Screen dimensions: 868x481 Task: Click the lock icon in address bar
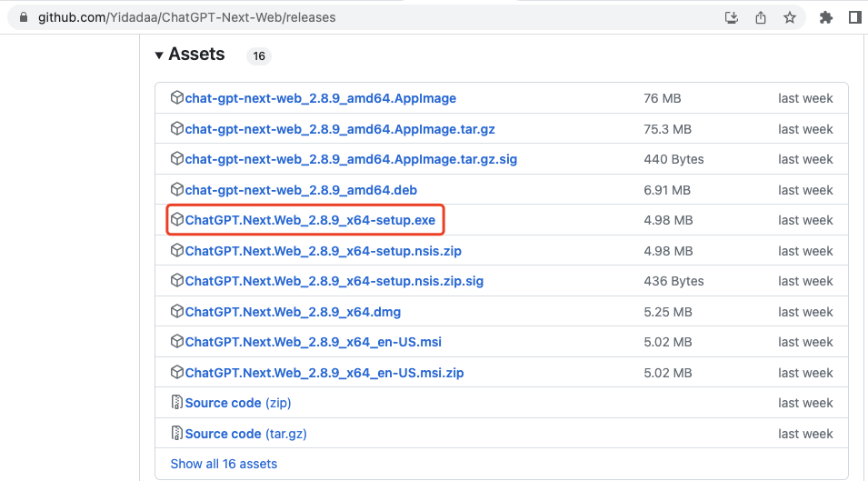pyautogui.click(x=24, y=17)
